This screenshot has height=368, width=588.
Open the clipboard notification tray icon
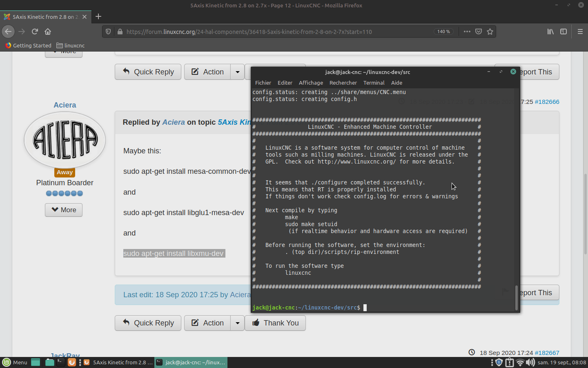pos(509,362)
